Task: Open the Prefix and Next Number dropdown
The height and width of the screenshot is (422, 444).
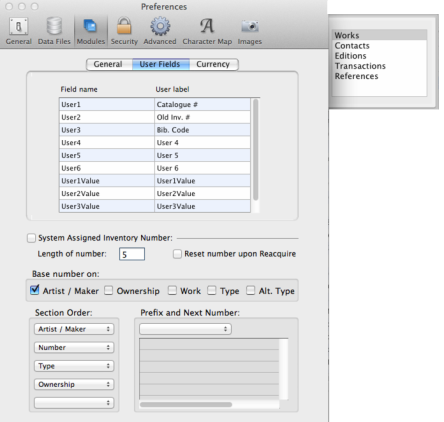Action: point(185,329)
